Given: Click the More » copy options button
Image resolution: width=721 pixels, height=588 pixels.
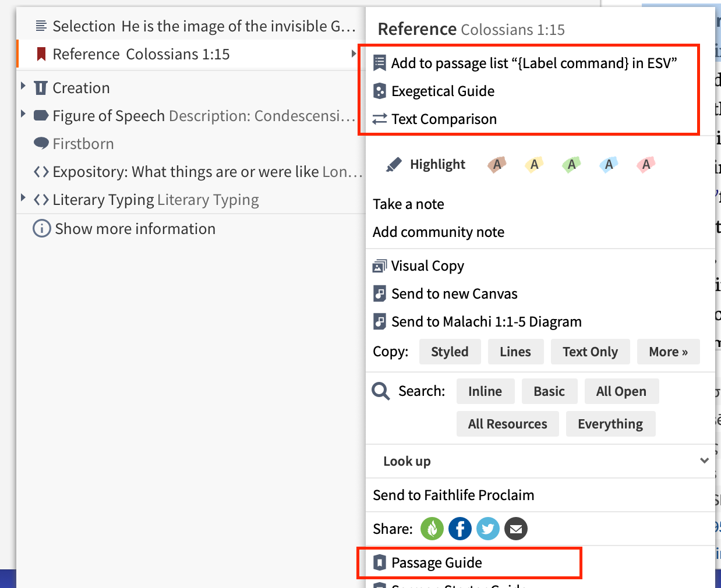Looking at the screenshot, I should click(668, 352).
